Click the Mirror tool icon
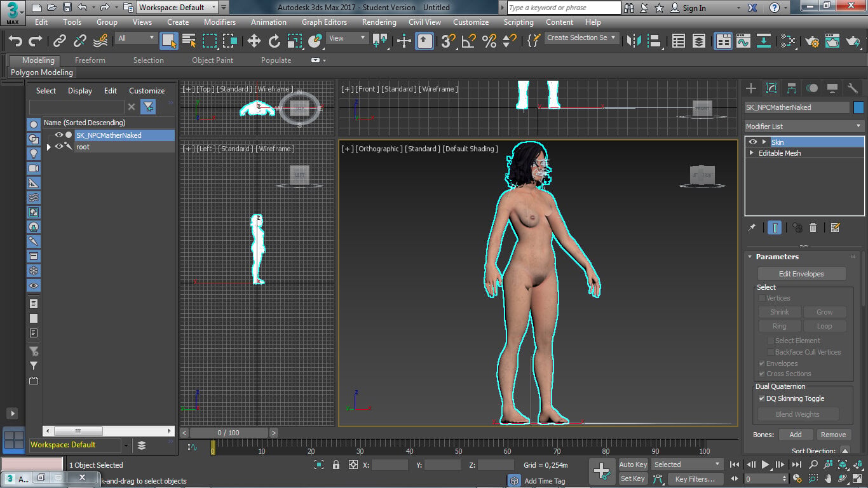 (634, 41)
